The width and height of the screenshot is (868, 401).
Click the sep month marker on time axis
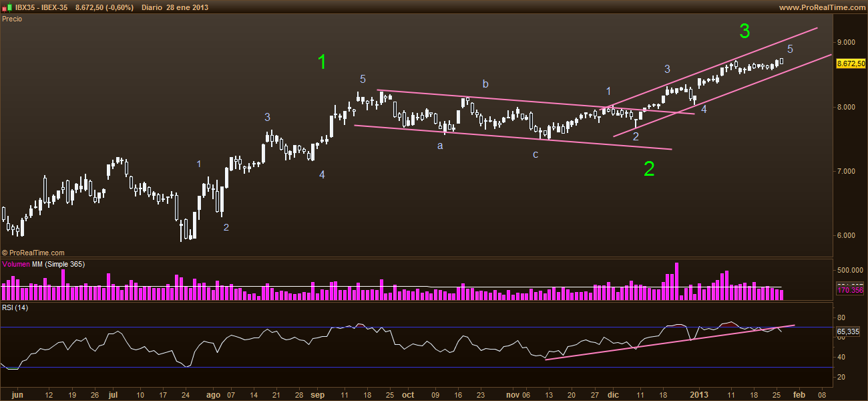tap(316, 395)
